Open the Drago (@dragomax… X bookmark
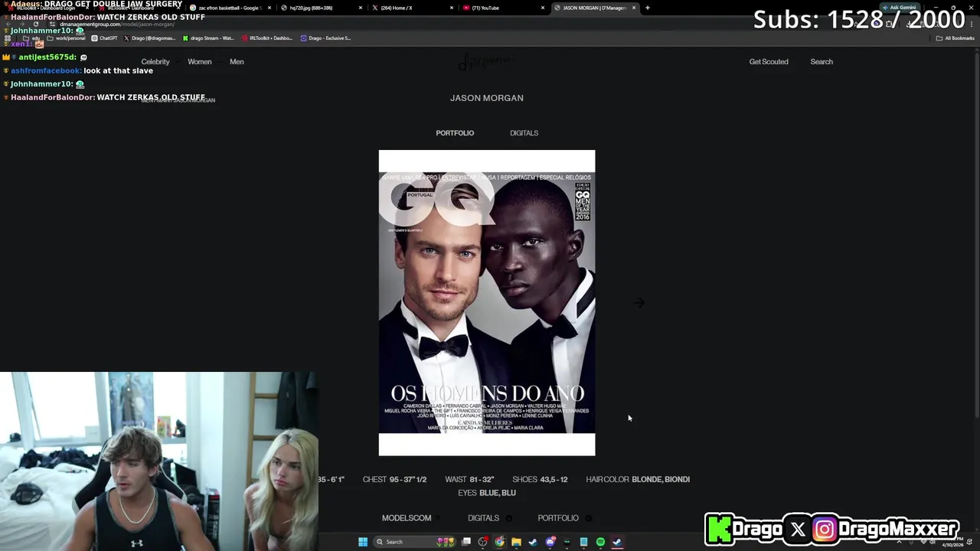980x551 pixels. point(150,37)
